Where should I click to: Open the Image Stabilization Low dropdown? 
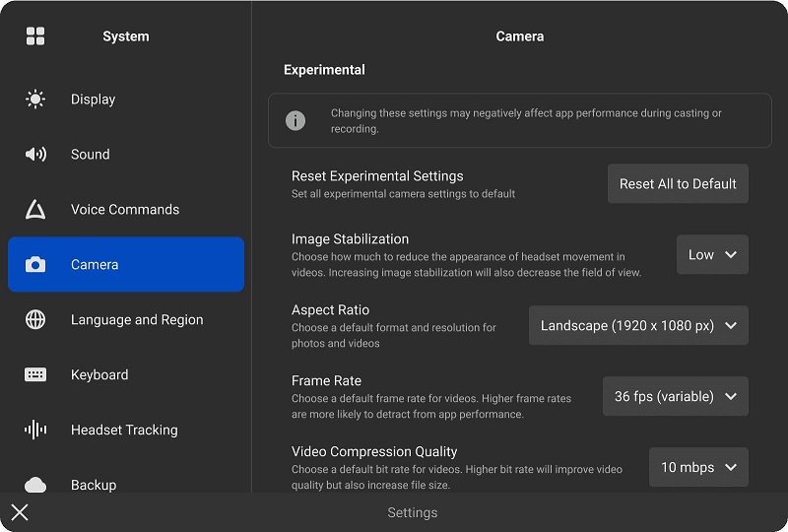(712, 254)
